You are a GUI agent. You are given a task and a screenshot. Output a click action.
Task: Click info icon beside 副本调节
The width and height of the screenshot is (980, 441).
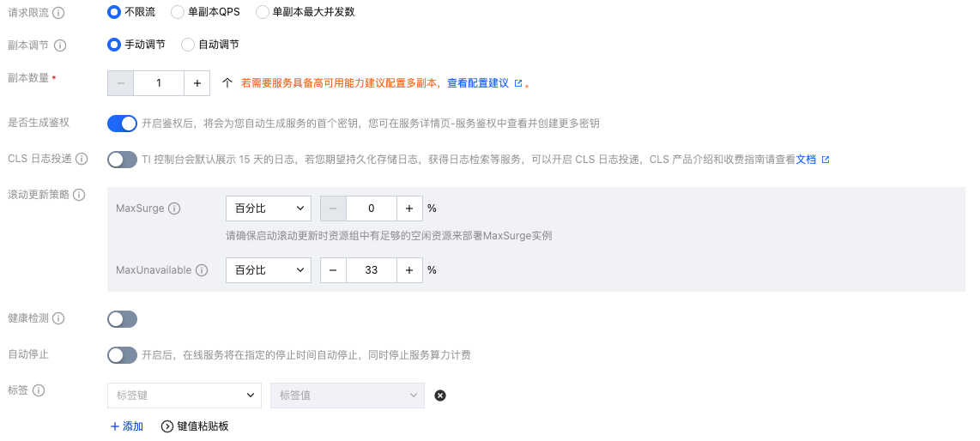tap(60, 45)
